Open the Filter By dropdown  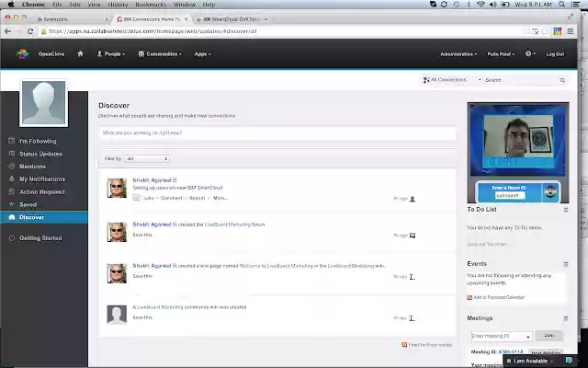click(147, 159)
